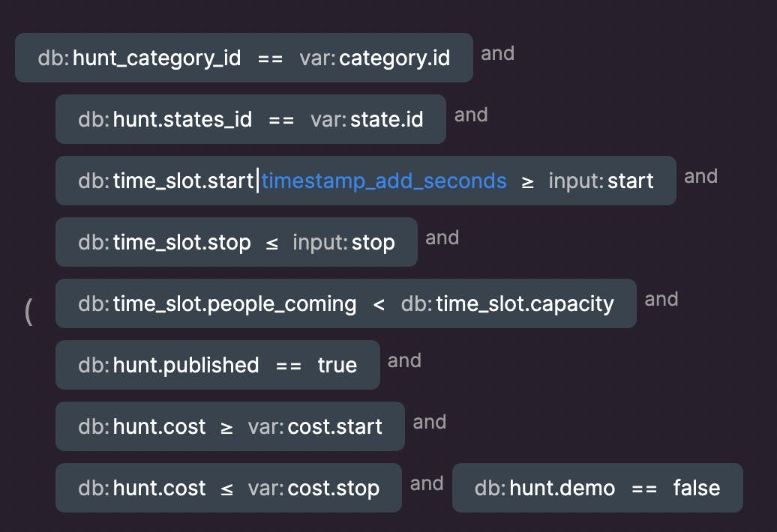Click the timestamp_add_seconds filter link
This screenshot has width=777, height=532.
384,181
